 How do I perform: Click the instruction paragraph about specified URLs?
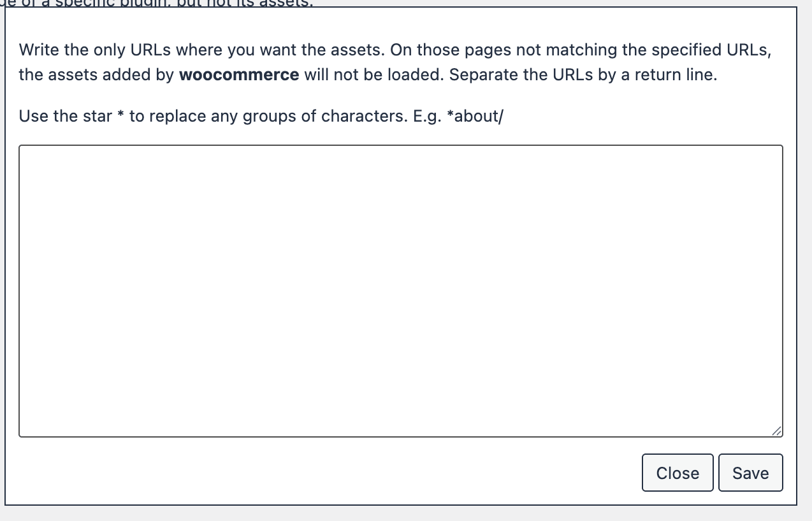tap(395, 62)
